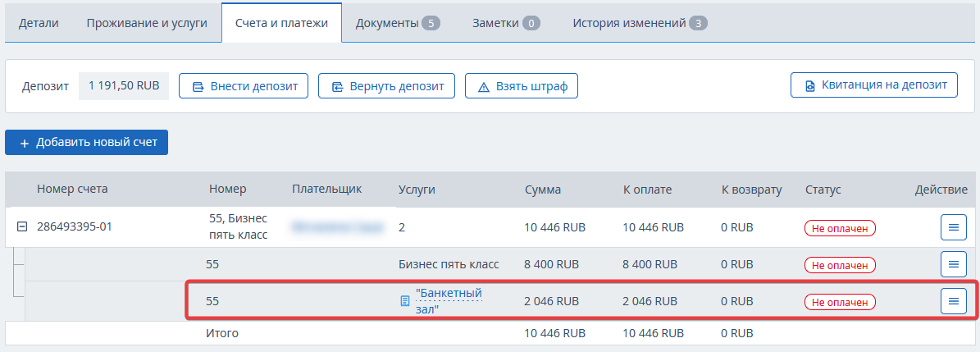This screenshot has height=352, width=980.
Task: Click the Действие column header
Action: (x=941, y=190)
